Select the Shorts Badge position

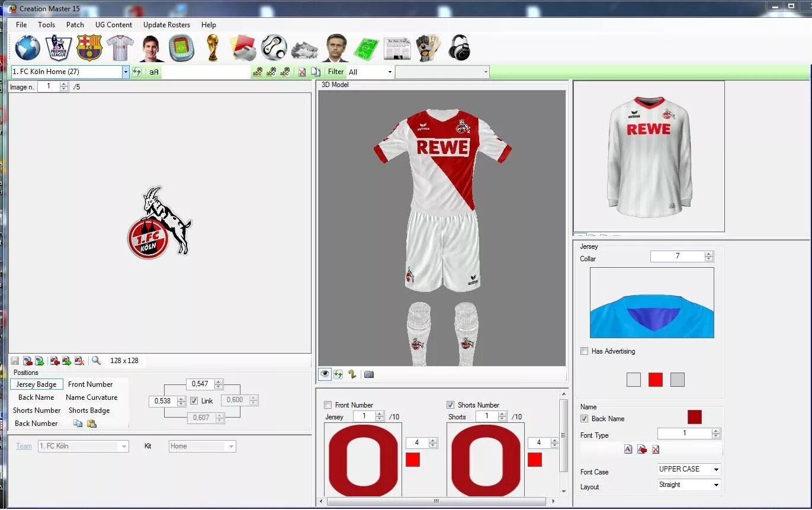click(x=89, y=410)
